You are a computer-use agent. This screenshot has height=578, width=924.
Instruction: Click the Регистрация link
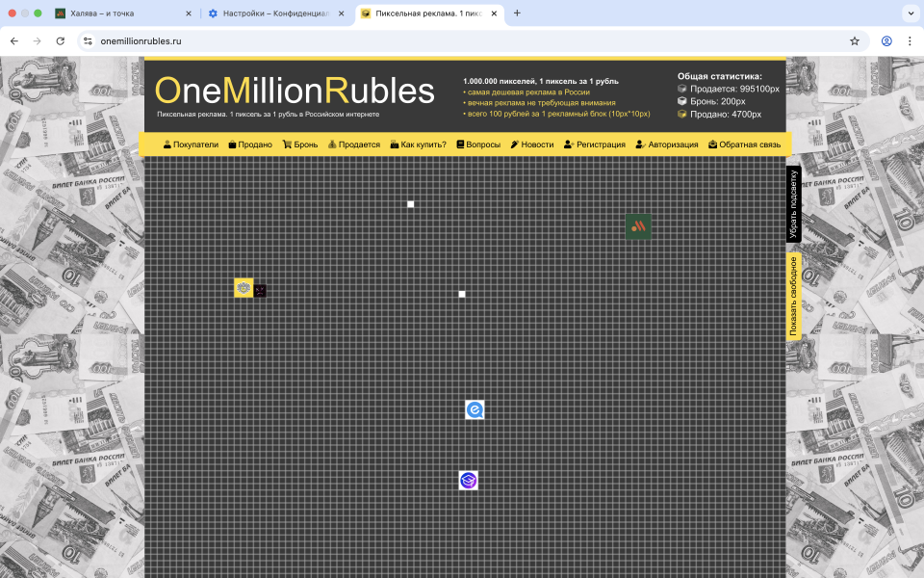pos(595,144)
